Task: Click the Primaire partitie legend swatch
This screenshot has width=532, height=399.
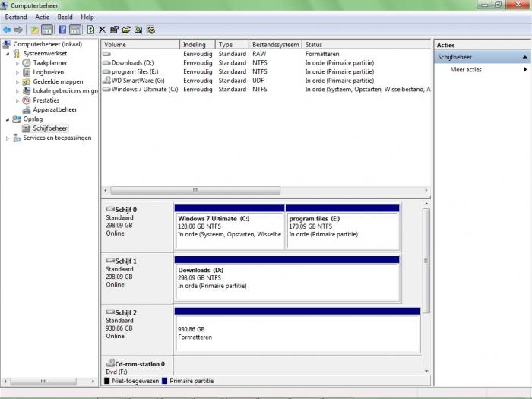Action: click(165, 381)
